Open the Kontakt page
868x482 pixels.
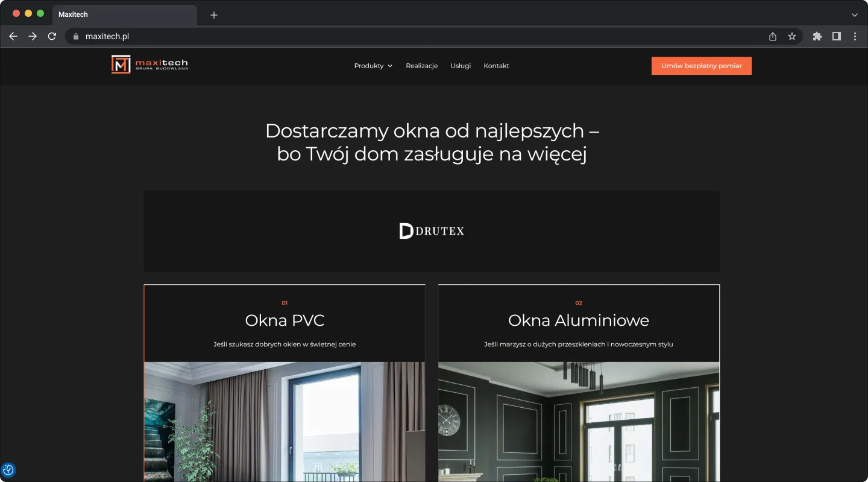coord(496,66)
